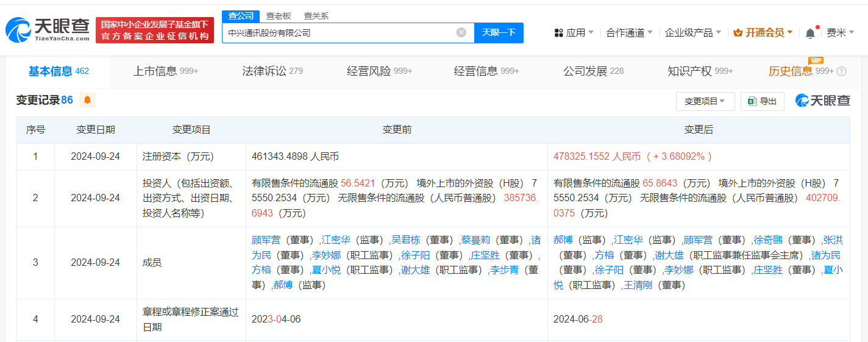Clear the search box with the X icon

click(x=461, y=32)
